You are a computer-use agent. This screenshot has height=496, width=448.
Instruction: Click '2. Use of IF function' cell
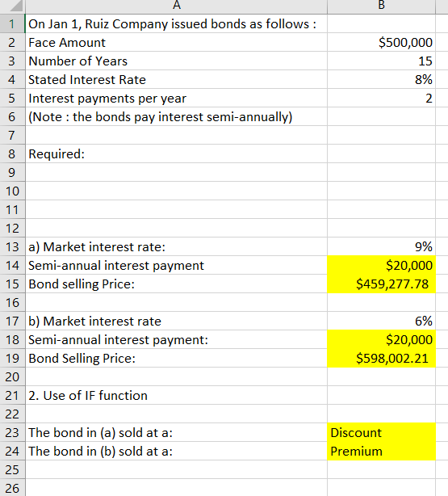tap(176, 395)
